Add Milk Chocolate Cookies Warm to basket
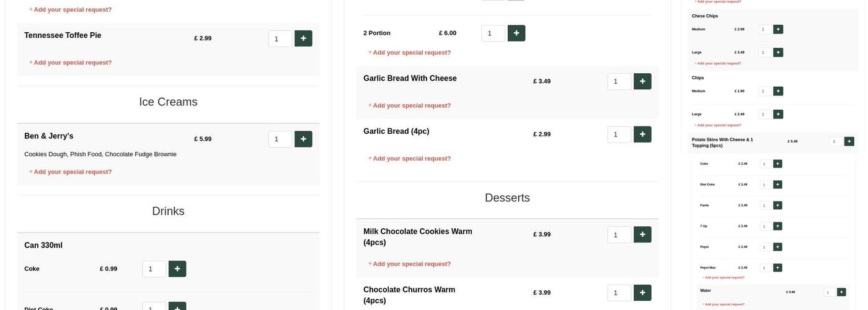The height and width of the screenshot is (310, 868). click(642, 234)
